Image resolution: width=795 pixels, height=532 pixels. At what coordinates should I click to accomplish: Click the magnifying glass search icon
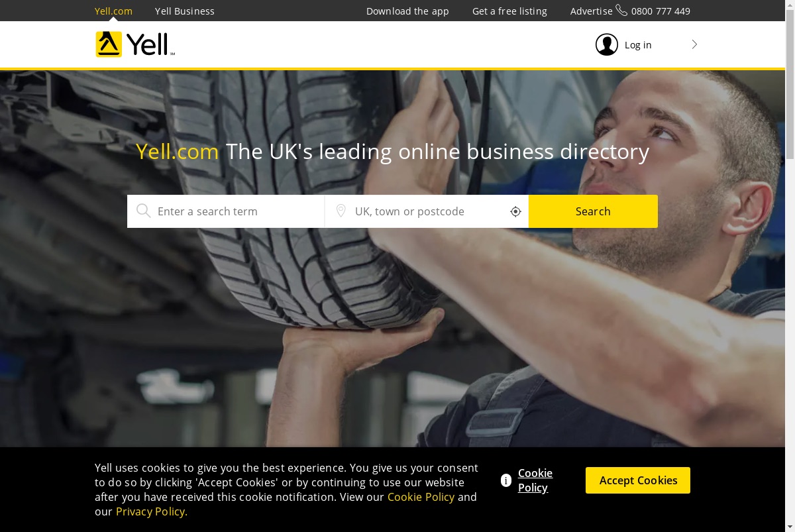tap(143, 211)
